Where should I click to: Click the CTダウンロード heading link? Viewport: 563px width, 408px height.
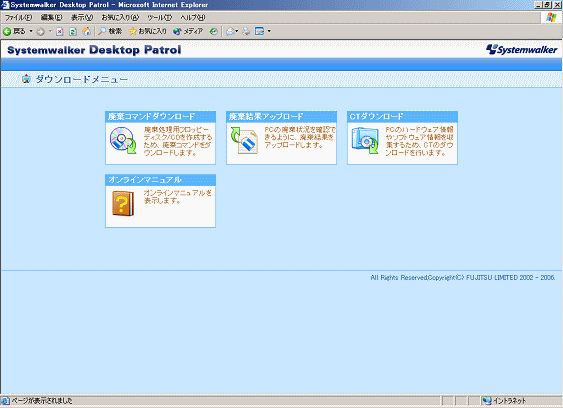tap(376, 116)
